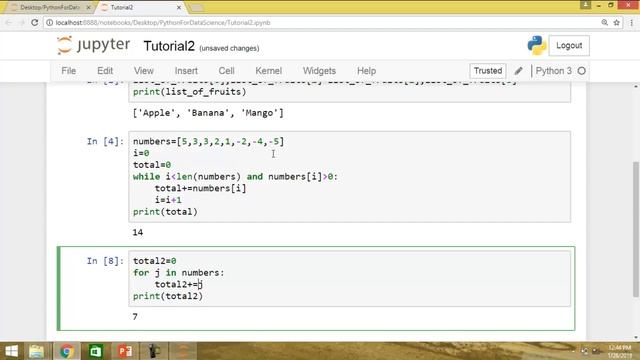Screen dimensions: 640x360
Task: Click the notebook vertical scrollbar thumb
Action: tap(636, 229)
